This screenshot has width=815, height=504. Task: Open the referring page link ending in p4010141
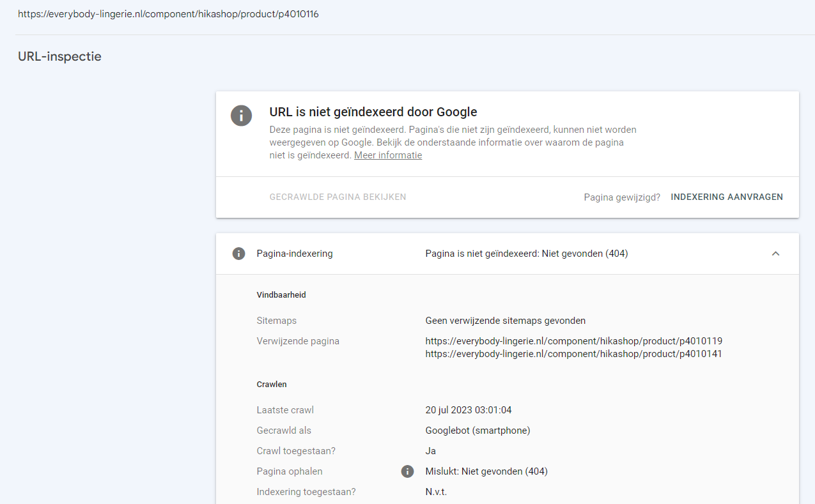point(573,354)
